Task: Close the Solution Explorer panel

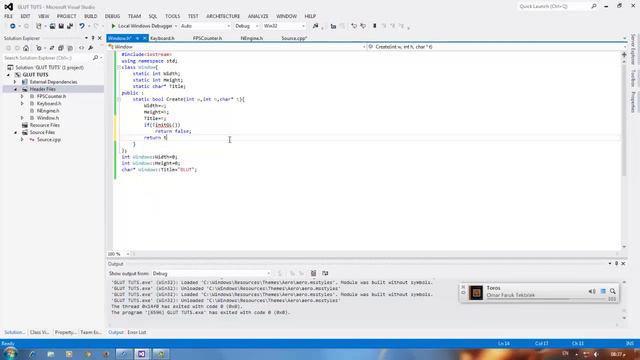Action: [100, 38]
